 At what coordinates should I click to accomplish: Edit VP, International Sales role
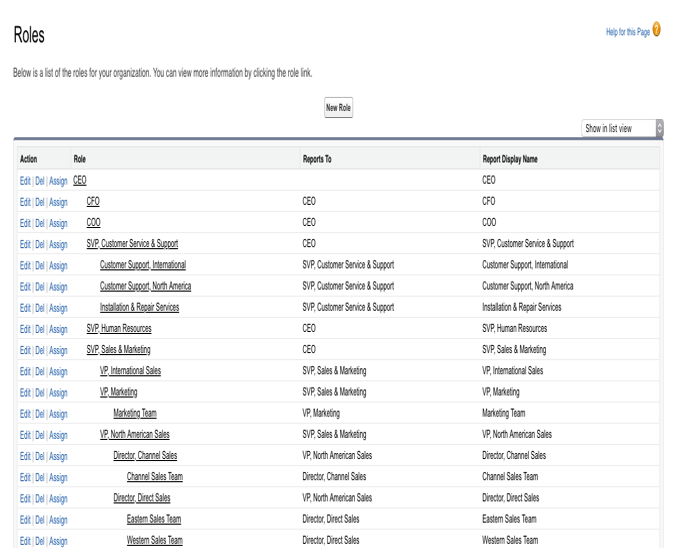pos(25,372)
